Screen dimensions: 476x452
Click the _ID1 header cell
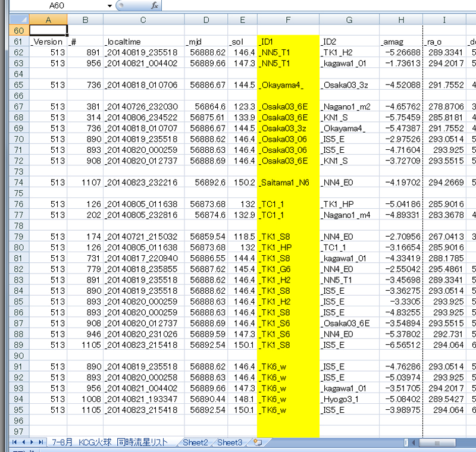[x=288, y=42]
